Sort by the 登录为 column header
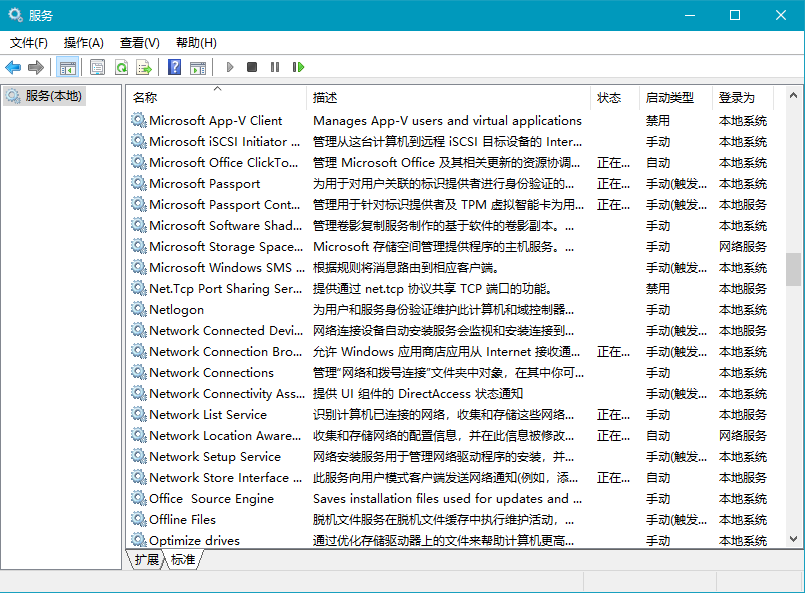Image resolution: width=805 pixels, height=593 pixels. (742, 98)
